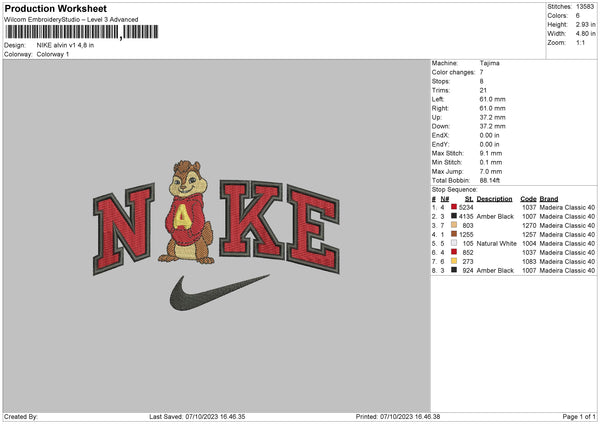This screenshot has height=424, width=600.
Task: Click the Production Worksheet title
Action: tap(55, 8)
